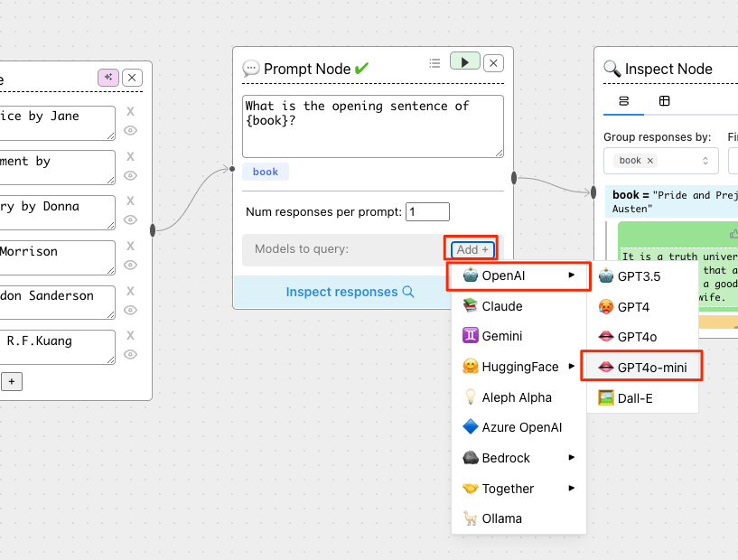This screenshot has height=560, width=738.
Task: Expand the HuggingFace submenu
Action: point(518,367)
